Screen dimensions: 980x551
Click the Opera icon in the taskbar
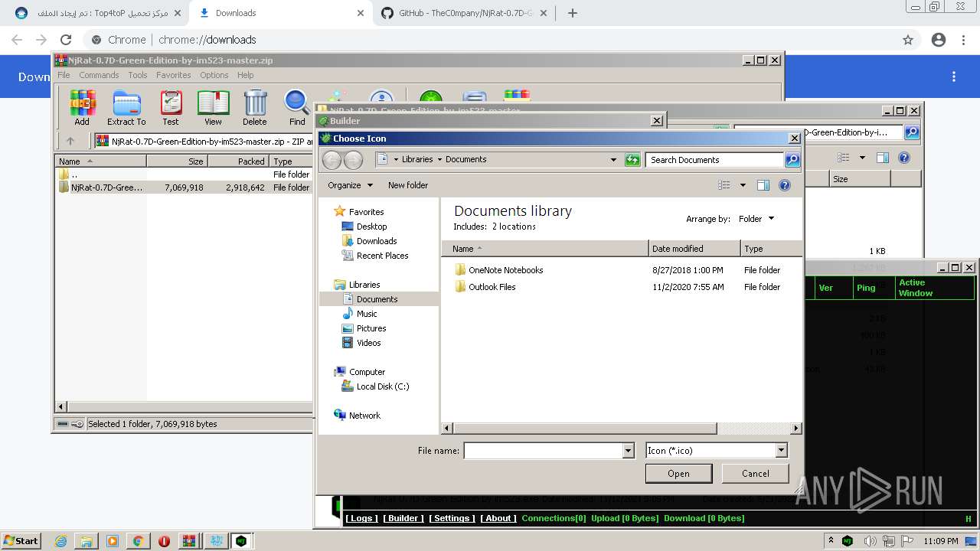[164, 541]
